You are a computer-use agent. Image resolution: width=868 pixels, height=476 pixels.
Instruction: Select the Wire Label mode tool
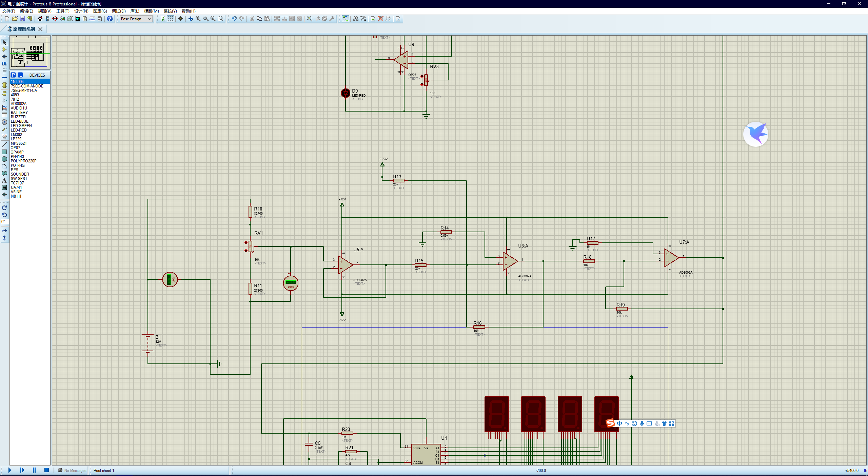click(4, 63)
